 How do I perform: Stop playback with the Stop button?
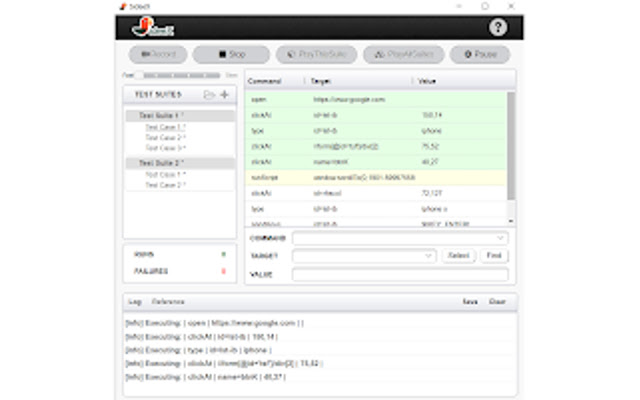231,54
